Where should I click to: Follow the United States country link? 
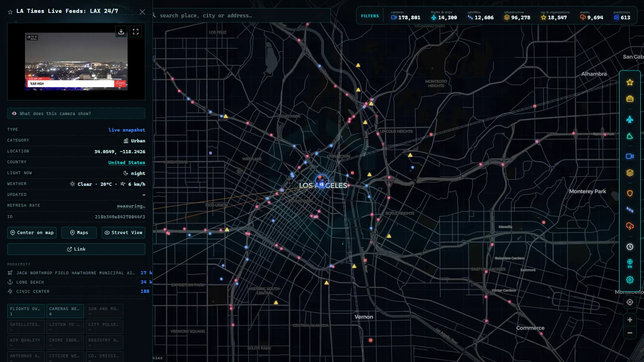point(127,162)
